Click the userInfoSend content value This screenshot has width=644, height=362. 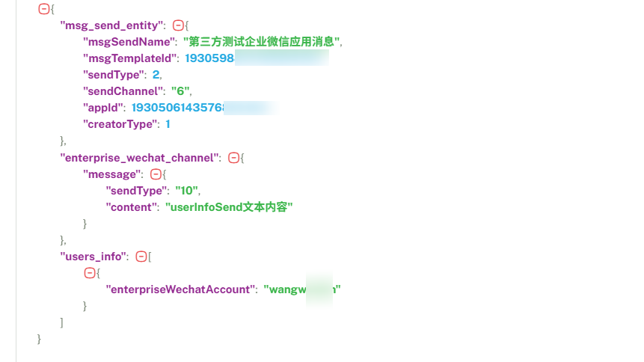(x=229, y=207)
